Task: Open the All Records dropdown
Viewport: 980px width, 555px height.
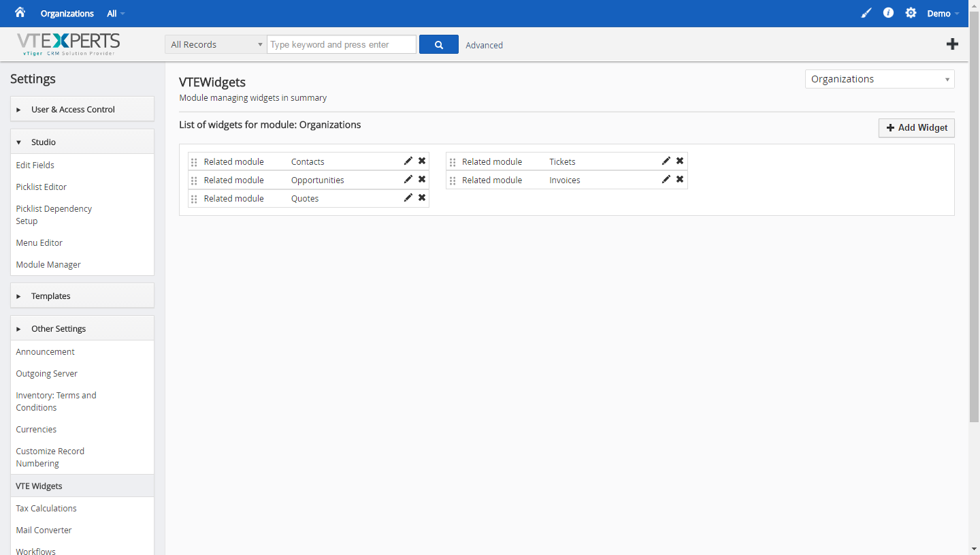Action: click(x=216, y=44)
